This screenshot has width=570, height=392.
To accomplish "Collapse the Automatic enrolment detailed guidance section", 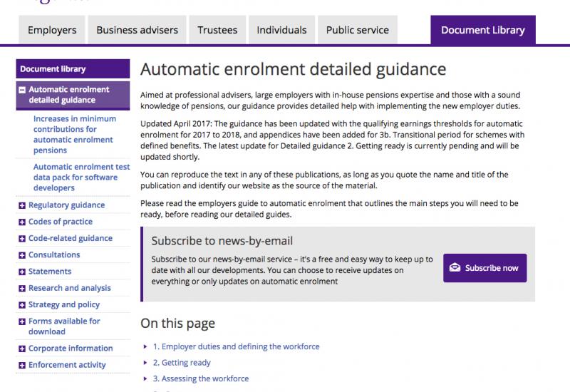I will [x=22, y=90].
